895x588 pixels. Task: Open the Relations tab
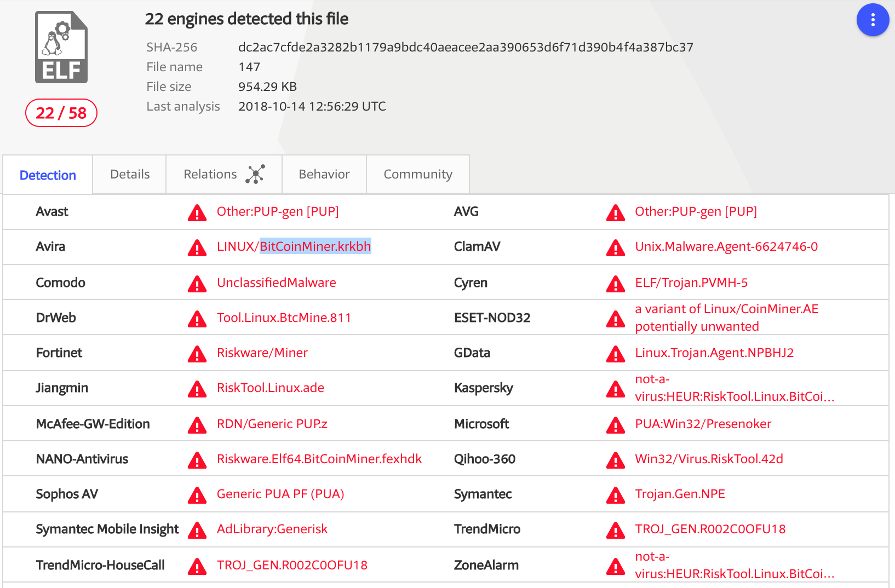(224, 174)
